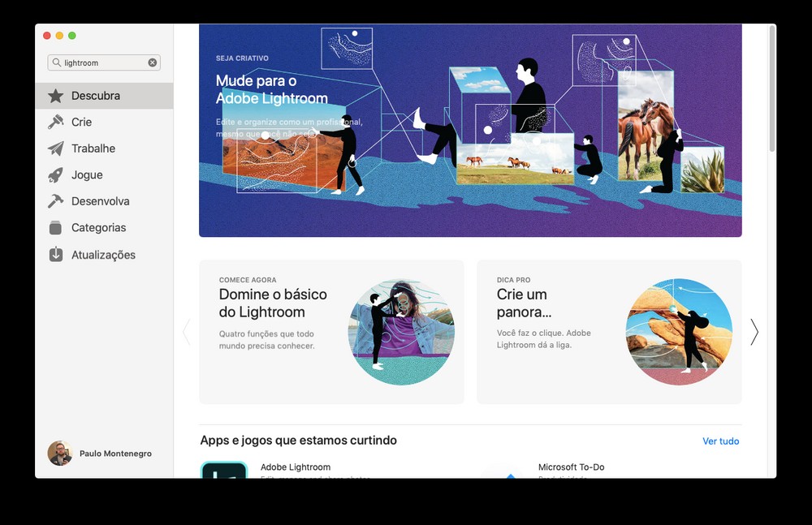Click the rocket Jogue icon
This screenshot has height=525, width=812.
click(x=55, y=175)
